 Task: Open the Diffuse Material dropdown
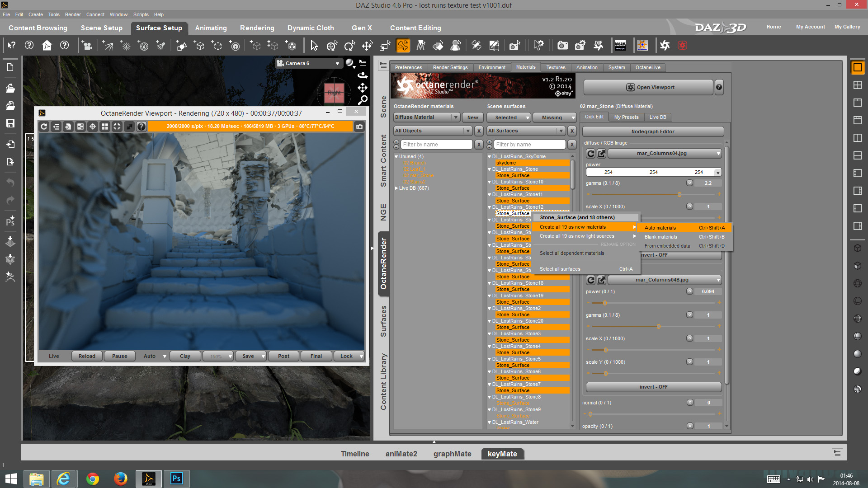426,117
